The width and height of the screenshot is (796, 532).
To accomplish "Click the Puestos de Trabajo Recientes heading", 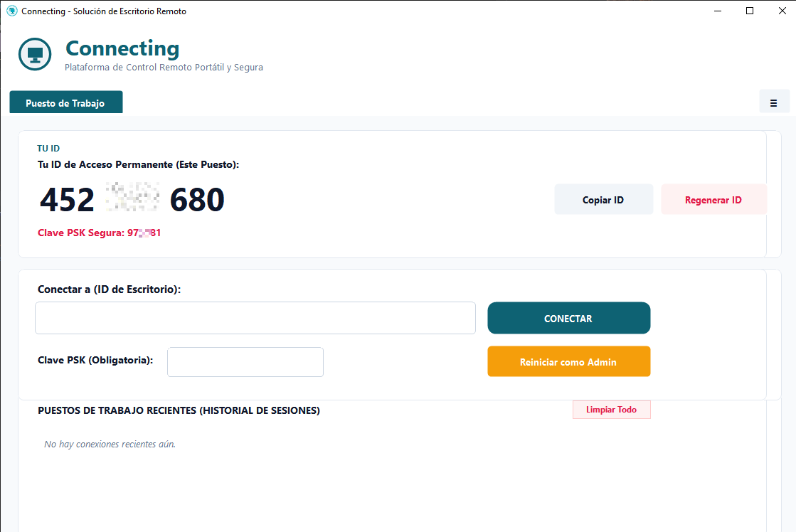I will pos(179,410).
